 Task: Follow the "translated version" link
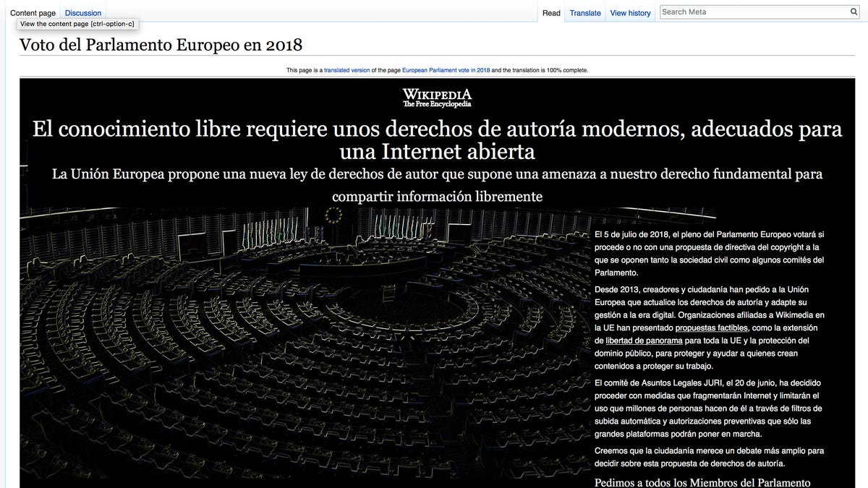(346, 70)
